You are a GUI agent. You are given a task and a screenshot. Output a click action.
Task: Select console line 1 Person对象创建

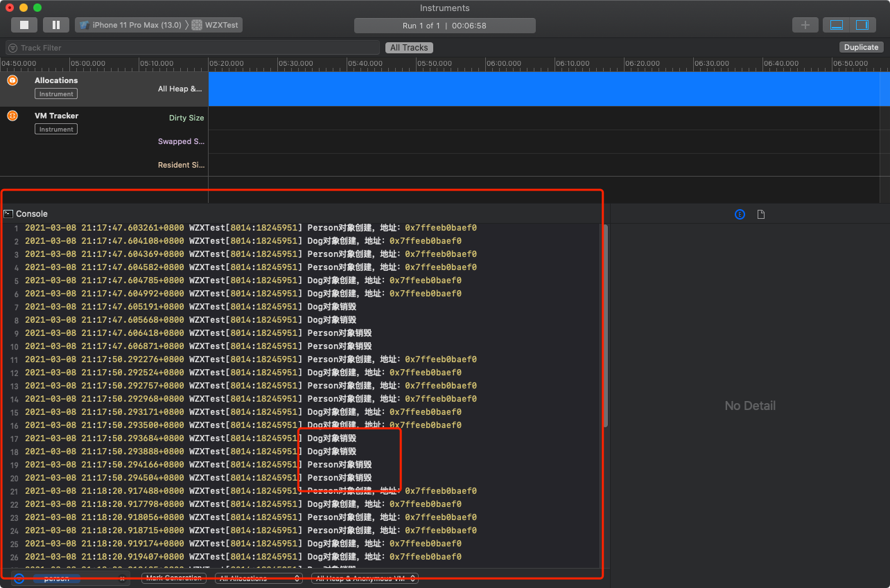301,228
